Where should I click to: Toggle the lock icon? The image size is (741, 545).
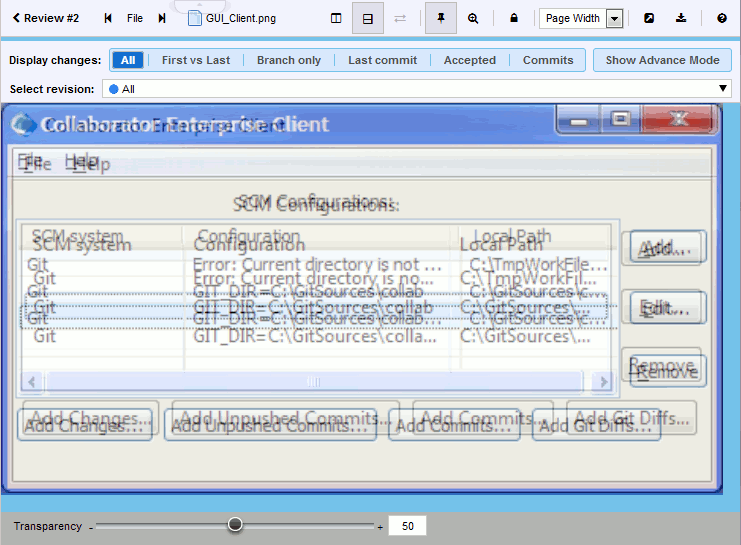coord(514,18)
